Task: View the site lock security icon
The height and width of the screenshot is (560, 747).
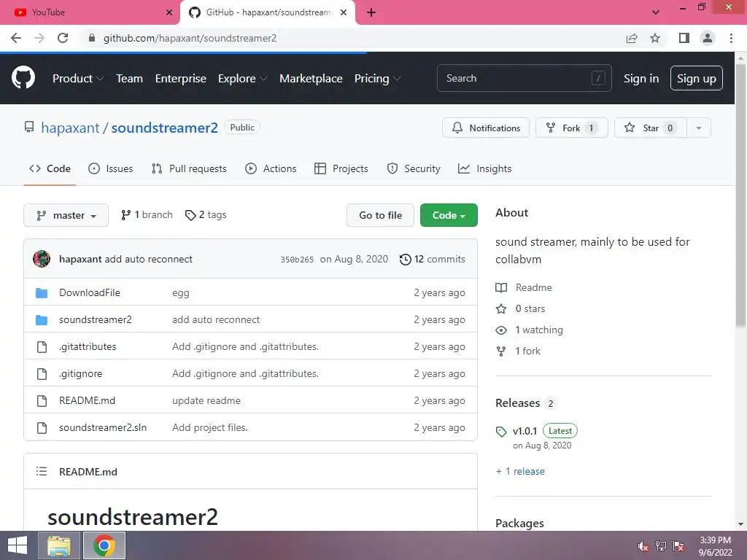Action: click(92, 38)
